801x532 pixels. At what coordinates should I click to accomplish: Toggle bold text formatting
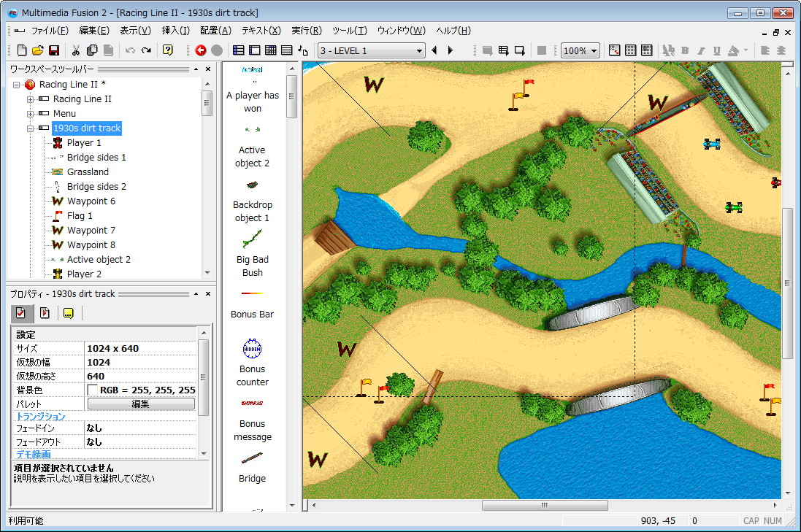point(685,50)
